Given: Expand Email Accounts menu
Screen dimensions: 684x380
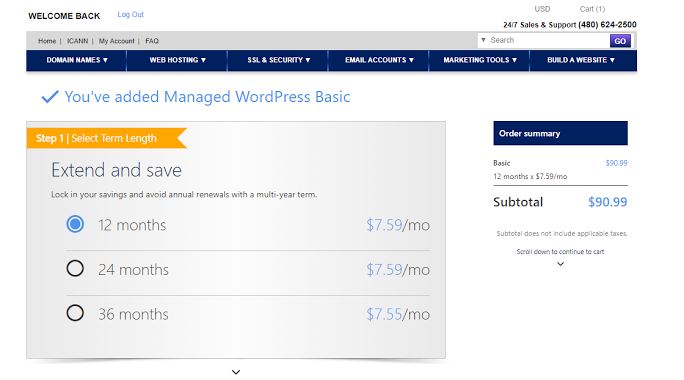Looking at the screenshot, I should point(379,60).
